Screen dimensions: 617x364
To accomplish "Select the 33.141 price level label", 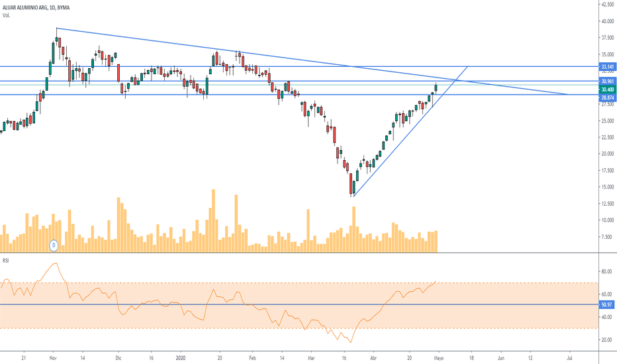I will click(608, 67).
